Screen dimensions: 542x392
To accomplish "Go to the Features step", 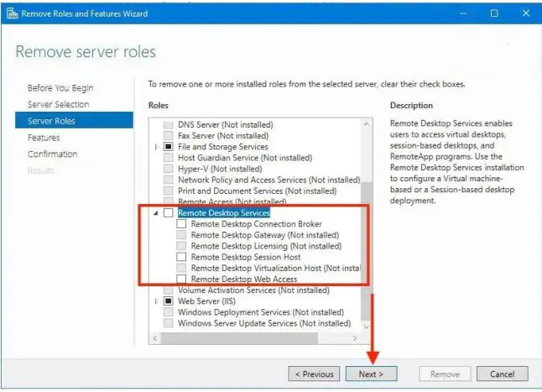I will click(44, 138).
